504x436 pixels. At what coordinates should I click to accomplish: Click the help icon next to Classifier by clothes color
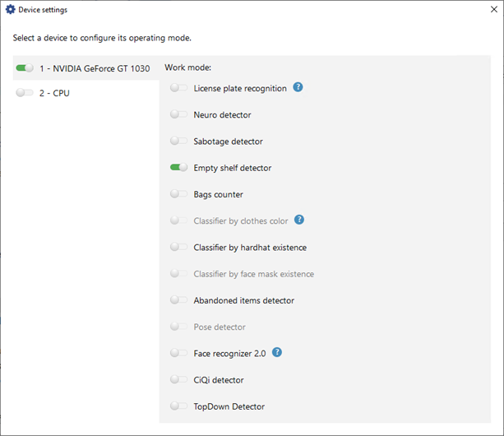(299, 220)
